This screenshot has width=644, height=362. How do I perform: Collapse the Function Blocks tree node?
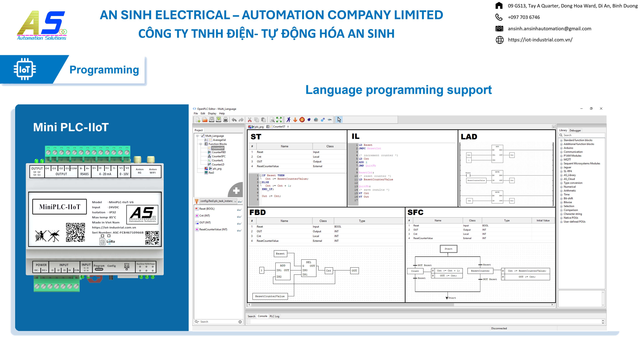[201, 144]
